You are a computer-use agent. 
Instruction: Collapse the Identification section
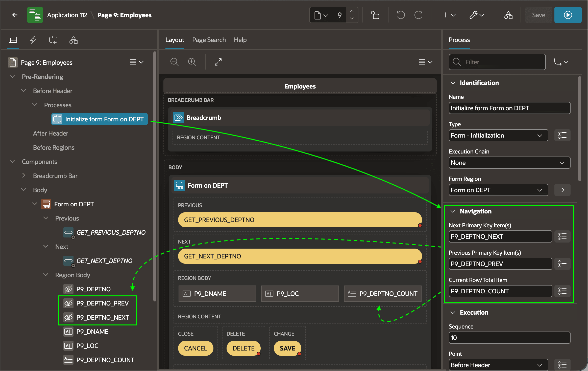coord(453,83)
